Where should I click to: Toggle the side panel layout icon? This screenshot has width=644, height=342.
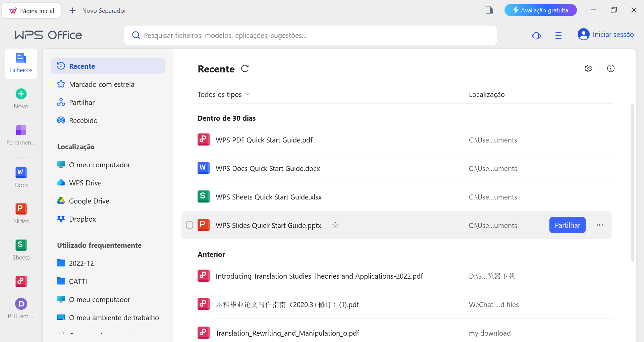click(489, 10)
